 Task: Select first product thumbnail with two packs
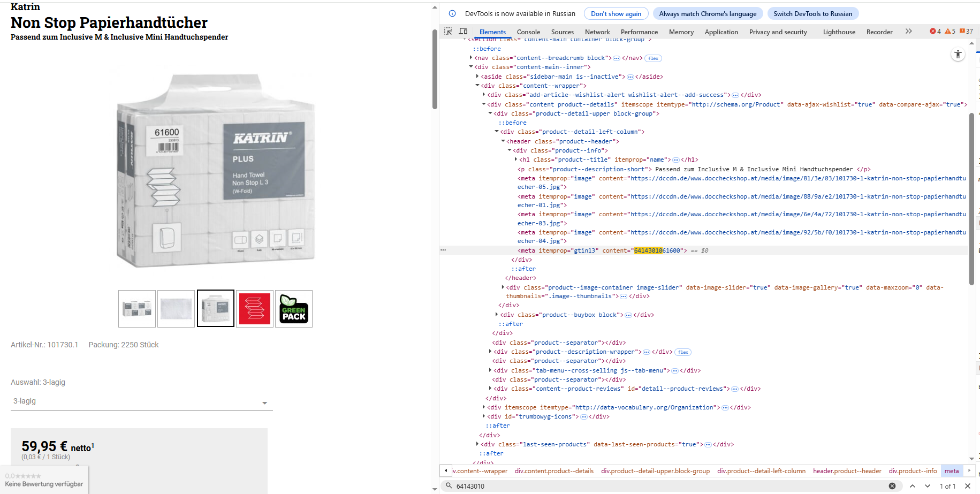coord(137,309)
